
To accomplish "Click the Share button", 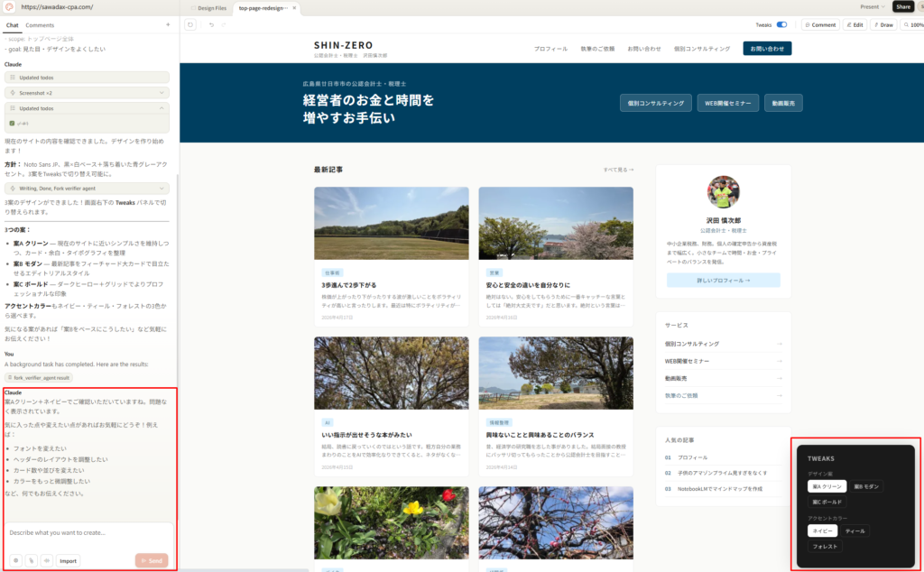I will [902, 6].
